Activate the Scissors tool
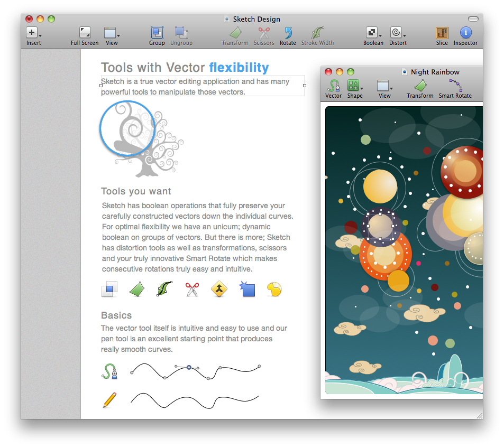Image resolution: width=504 pixels, height=448 pixels. 264,33
